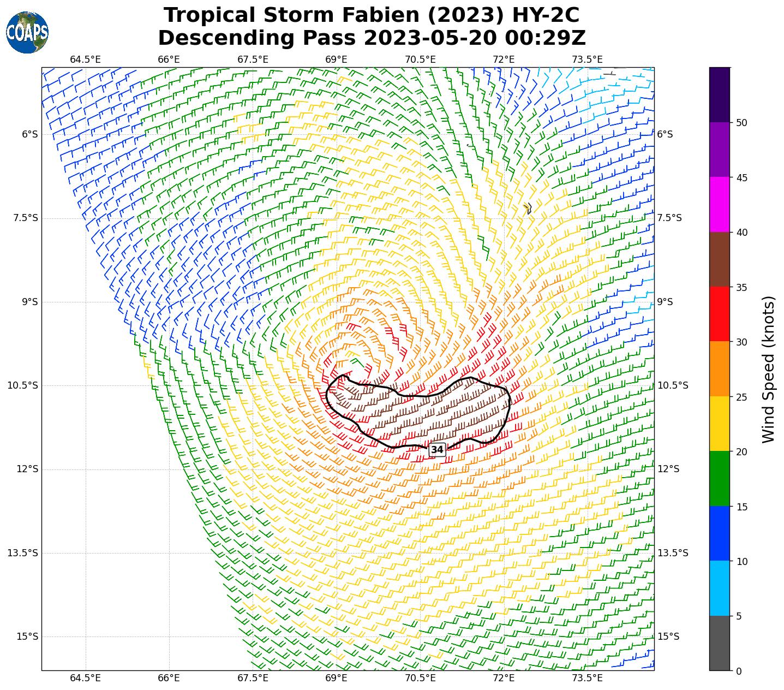Click the 50 tick label on colorbar
The width and height of the screenshot is (784, 690).
[741, 123]
